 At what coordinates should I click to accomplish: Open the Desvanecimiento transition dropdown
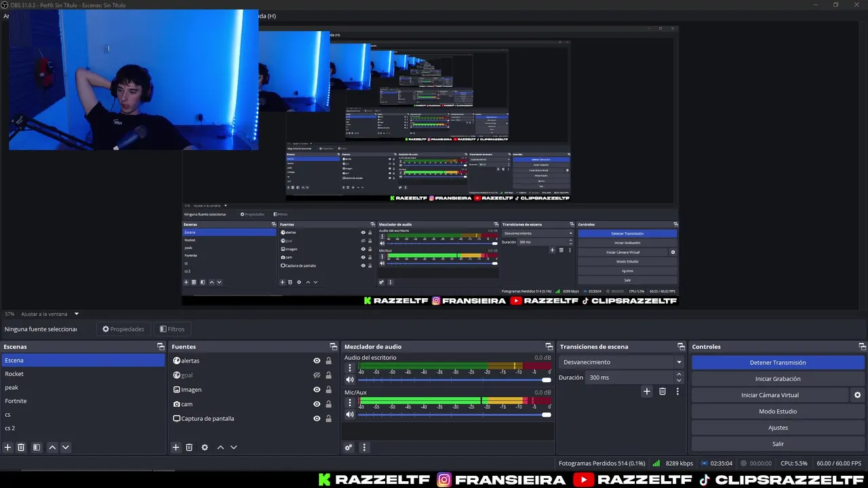pos(621,362)
